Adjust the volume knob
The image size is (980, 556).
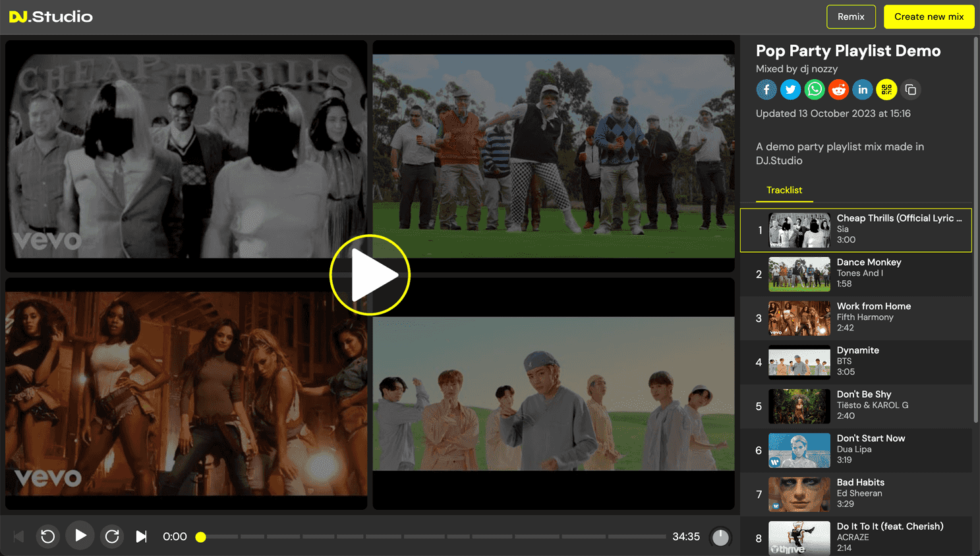(720, 537)
